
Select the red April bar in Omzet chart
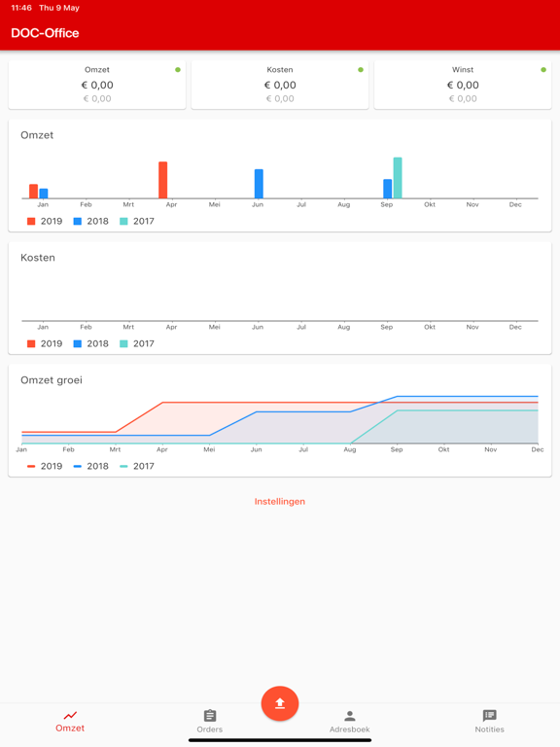click(x=163, y=180)
